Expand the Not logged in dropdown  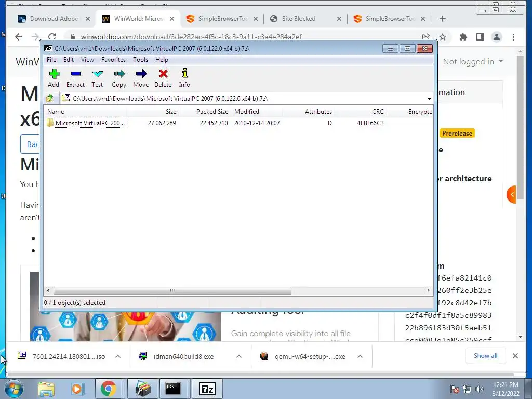pos(473,62)
